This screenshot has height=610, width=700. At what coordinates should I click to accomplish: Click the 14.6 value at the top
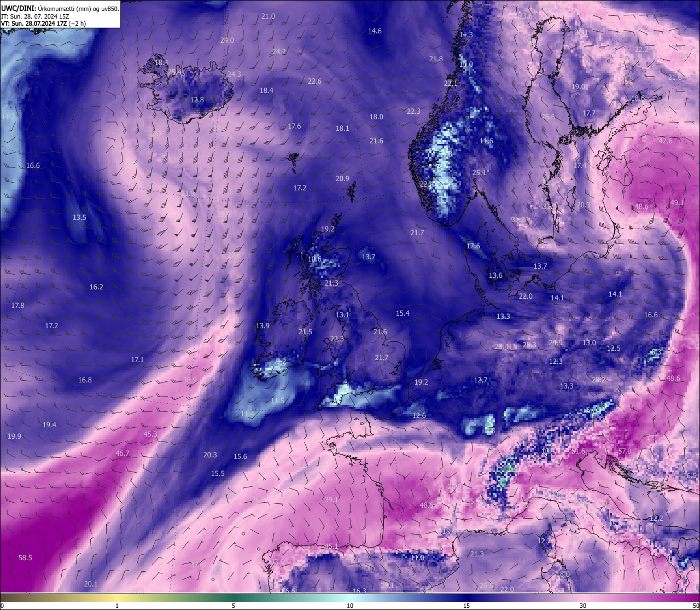[375, 31]
